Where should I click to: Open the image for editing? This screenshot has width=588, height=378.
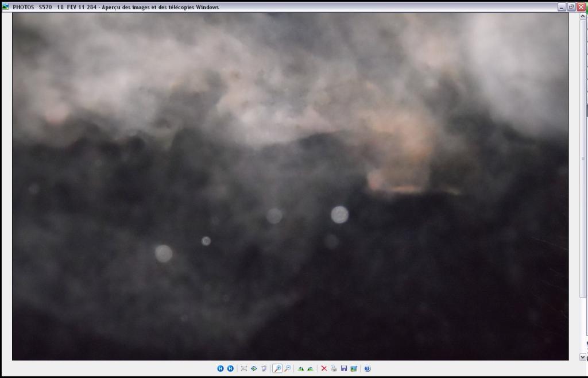point(354,369)
